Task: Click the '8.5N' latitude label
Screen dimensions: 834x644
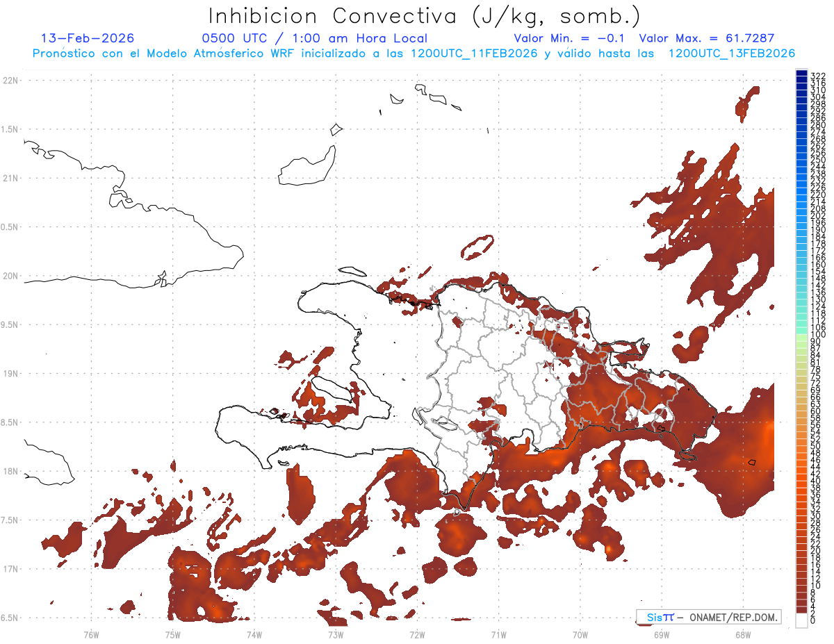Action: tap(10, 422)
